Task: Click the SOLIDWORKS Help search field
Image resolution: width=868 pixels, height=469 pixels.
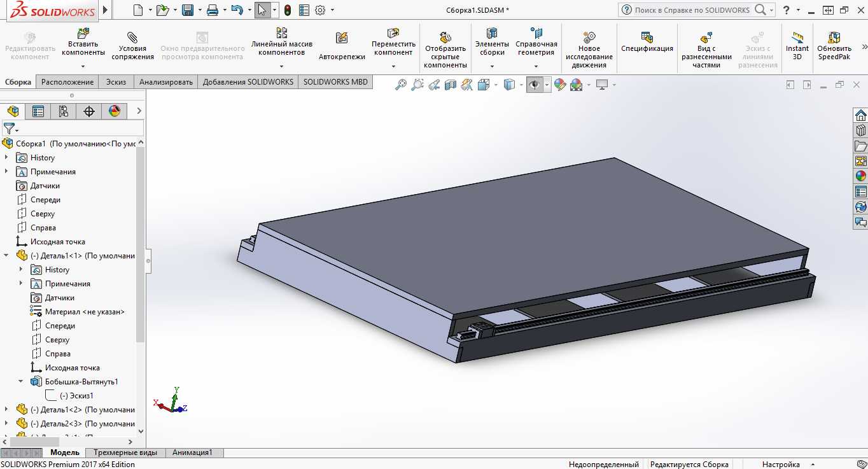Action: click(692, 10)
